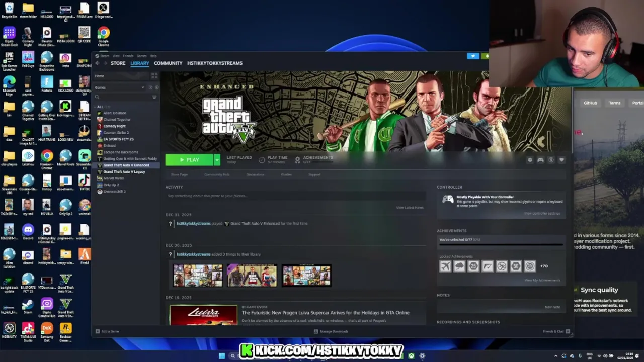Open the Guides link
644x362 pixels.
pos(286,174)
